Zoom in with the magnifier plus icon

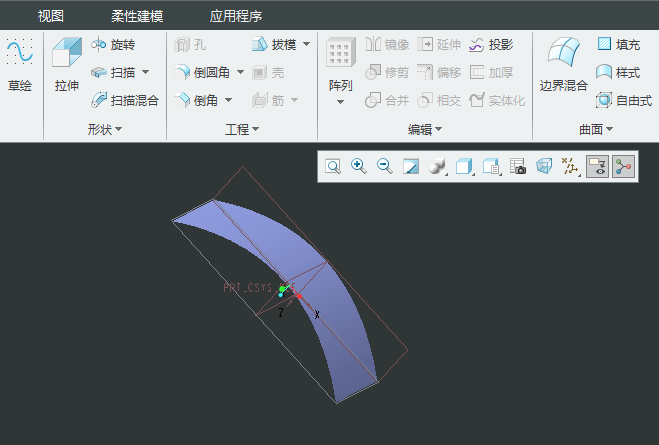click(x=358, y=166)
